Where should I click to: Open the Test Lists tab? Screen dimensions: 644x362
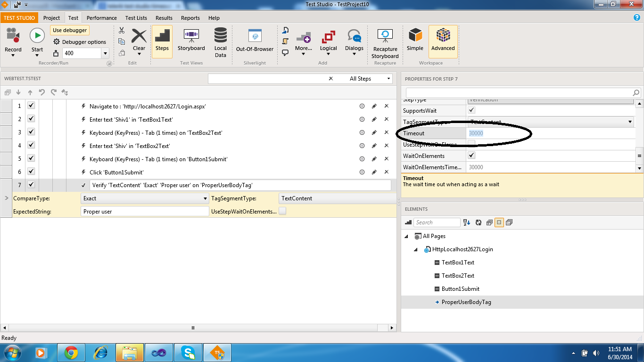coord(136,18)
